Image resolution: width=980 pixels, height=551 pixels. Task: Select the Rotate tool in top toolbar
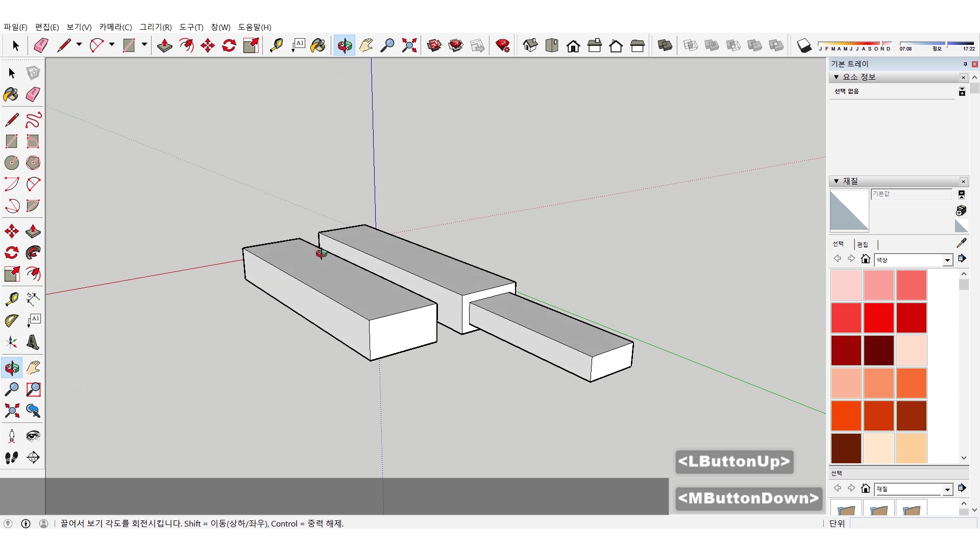tap(229, 46)
